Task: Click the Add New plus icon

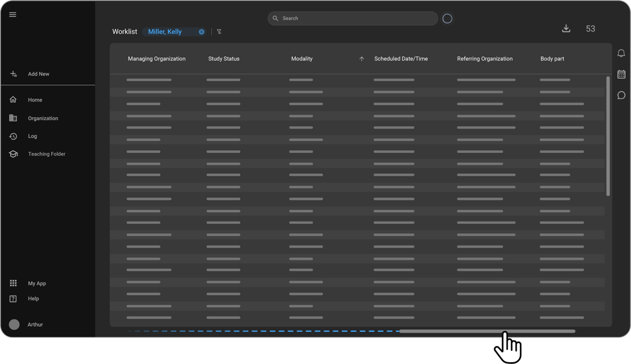Action: [13, 74]
